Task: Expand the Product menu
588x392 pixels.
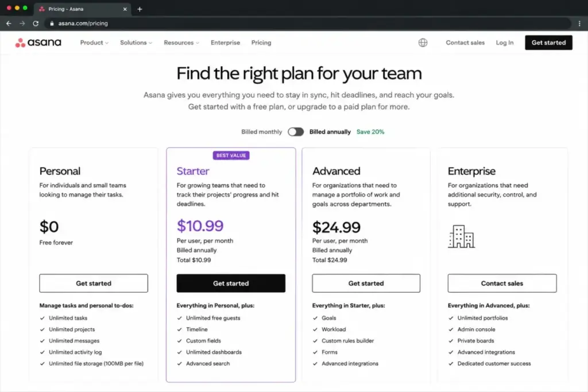Action: tap(94, 42)
